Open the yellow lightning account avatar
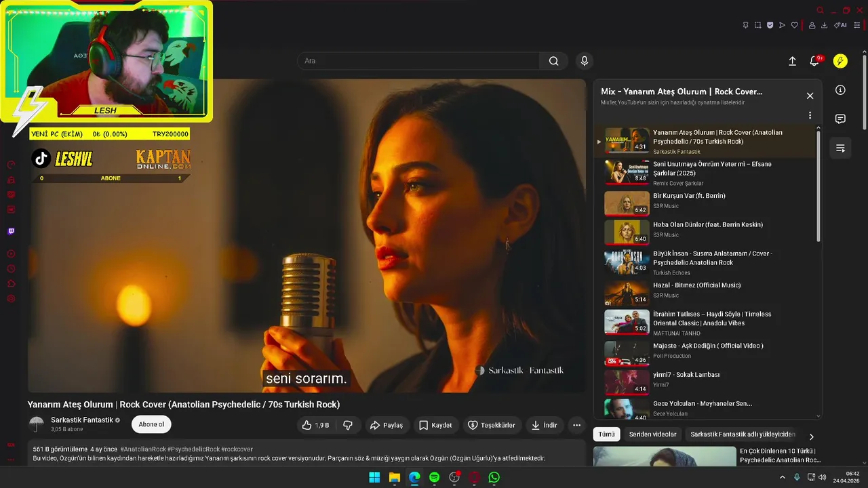The width and height of the screenshot is (868, 488). click(x=840, y=61)
